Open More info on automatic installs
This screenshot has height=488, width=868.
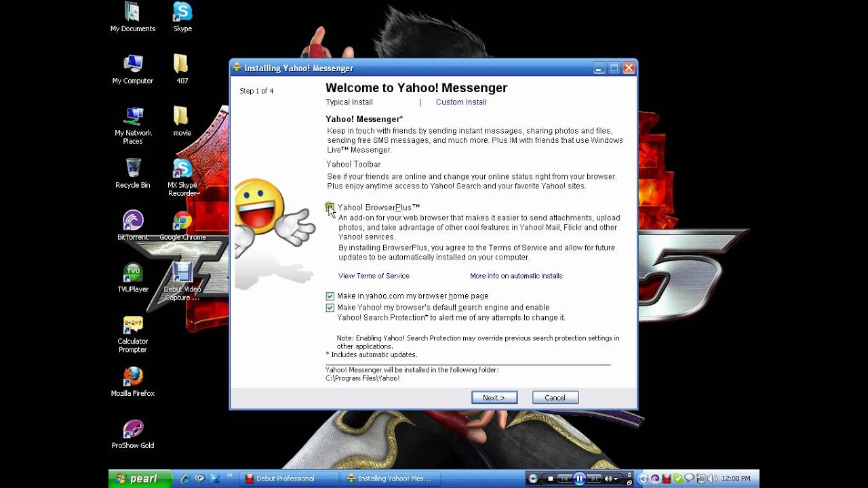tap(516, 276)
